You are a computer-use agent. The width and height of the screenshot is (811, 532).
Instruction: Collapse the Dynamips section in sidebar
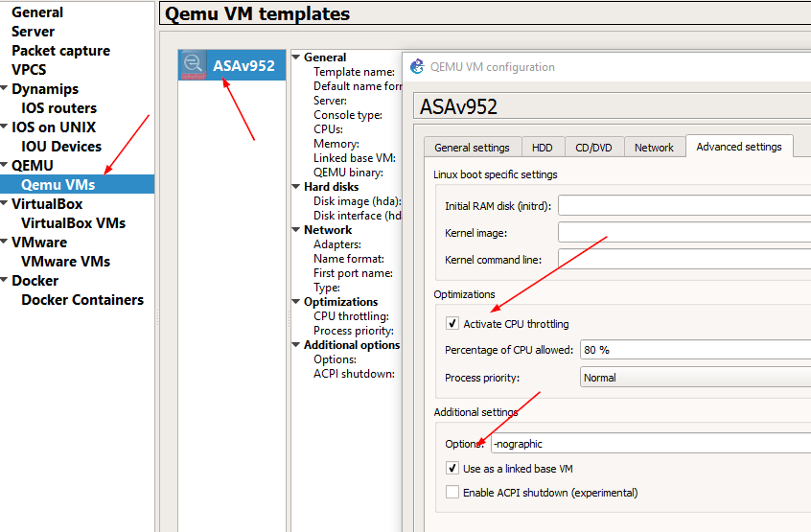pyautogui.click(x=4, y=88)
